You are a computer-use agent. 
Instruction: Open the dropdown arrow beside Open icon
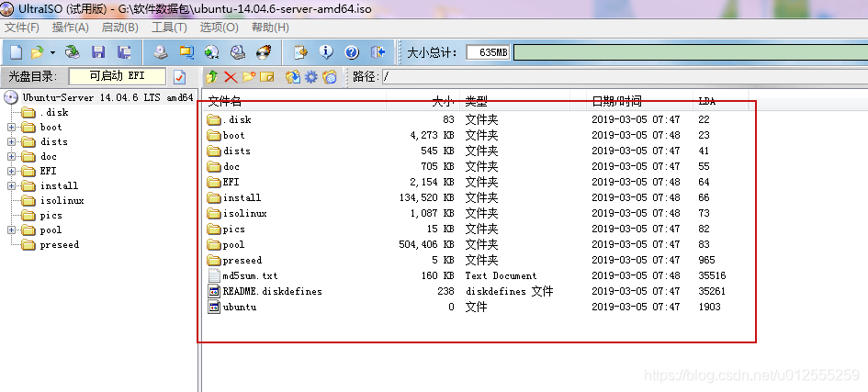click(52, 52)
